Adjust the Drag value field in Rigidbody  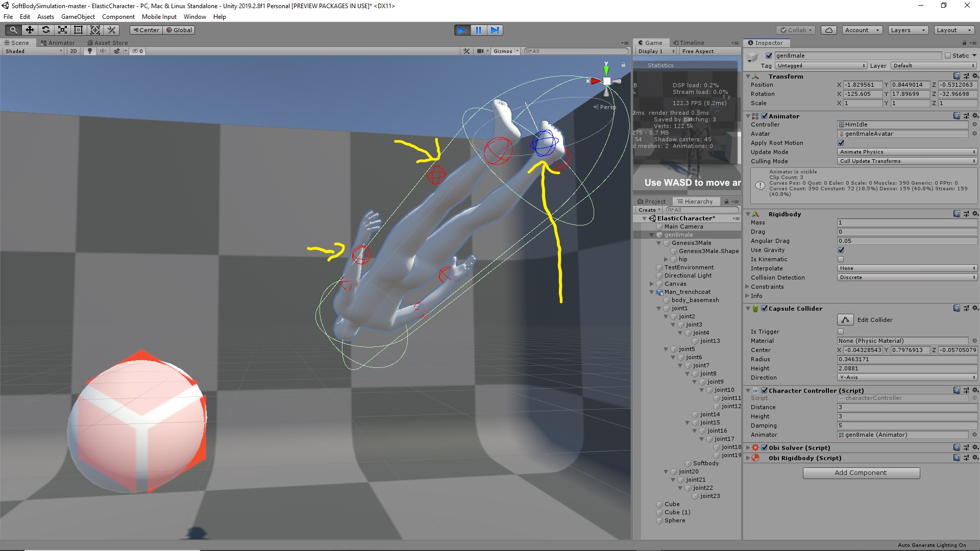907,232
